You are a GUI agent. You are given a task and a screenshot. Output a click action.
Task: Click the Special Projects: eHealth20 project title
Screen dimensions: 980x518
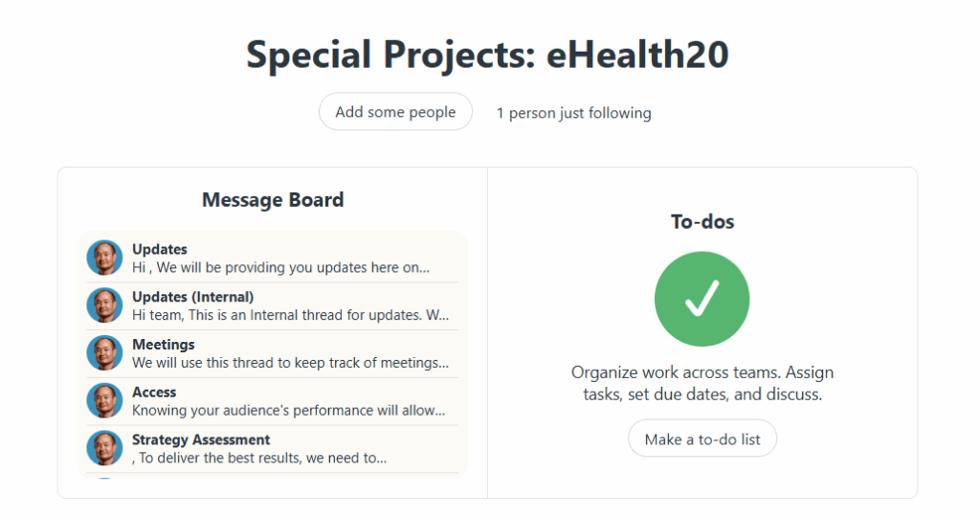(488, 55)
